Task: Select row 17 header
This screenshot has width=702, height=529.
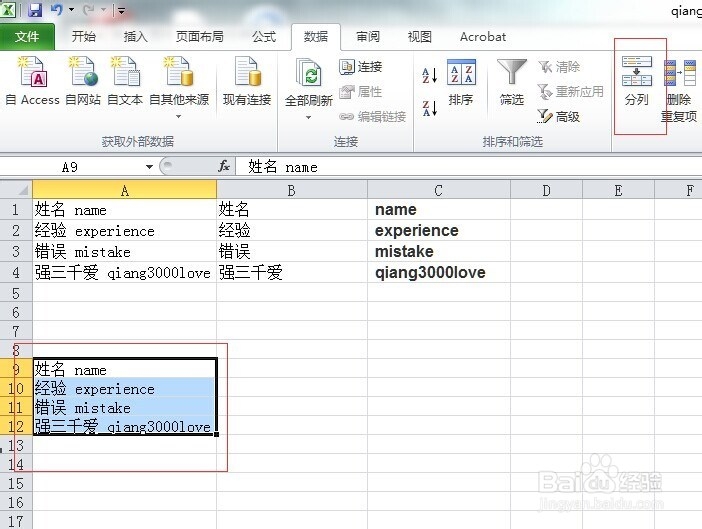Action: pyautogui.click(x=16, y=521)
